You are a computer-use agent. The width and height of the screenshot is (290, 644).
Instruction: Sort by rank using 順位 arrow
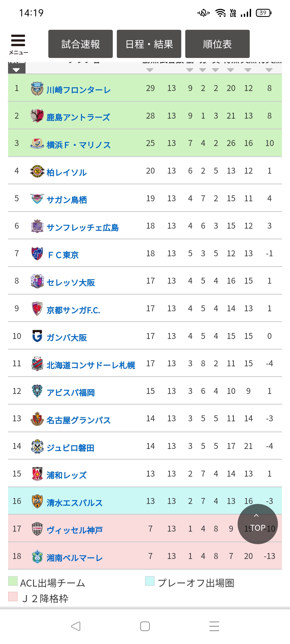[16, 70]
